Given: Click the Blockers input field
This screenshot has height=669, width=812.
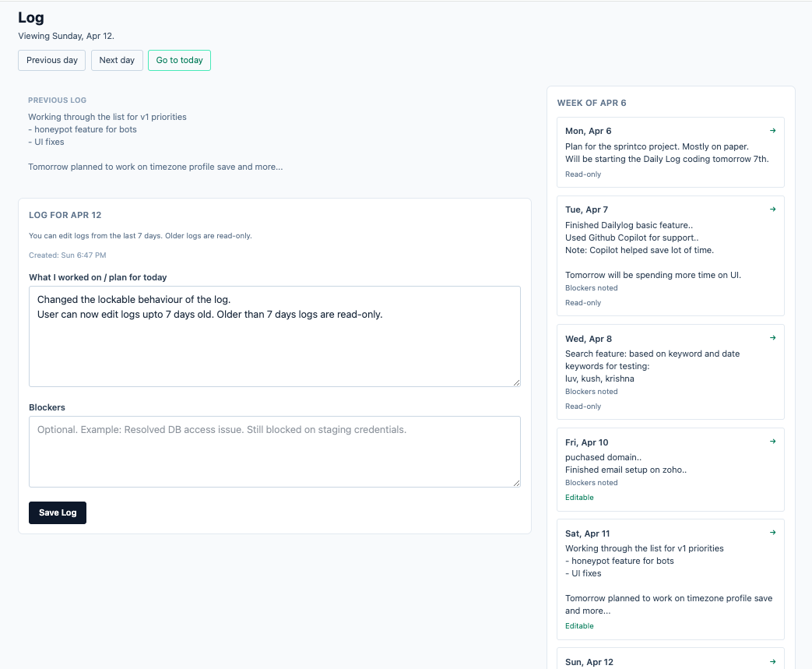Looking at the screenshot, I should (x=274, y=452).
